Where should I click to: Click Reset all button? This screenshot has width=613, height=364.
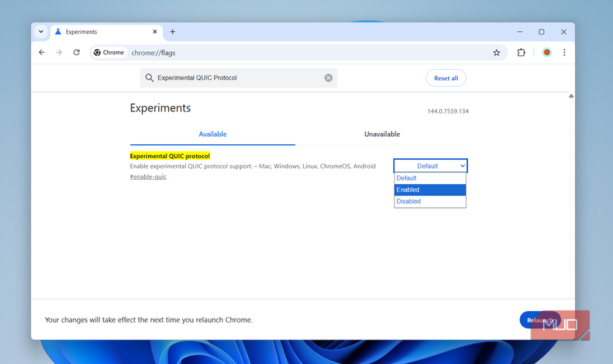(446, 78)
